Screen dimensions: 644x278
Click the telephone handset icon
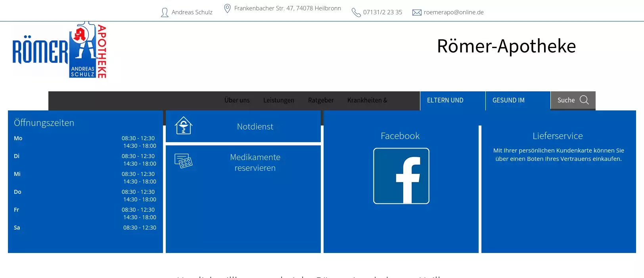pos(356,13)
